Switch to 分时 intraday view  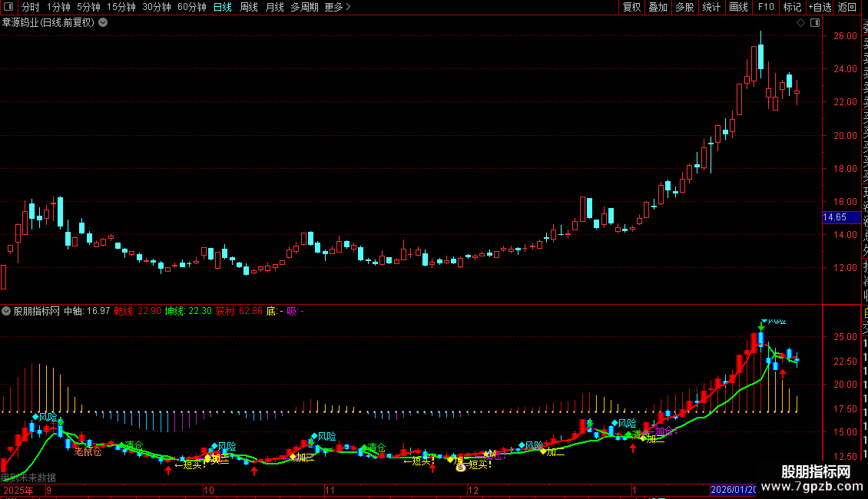click(31, 7)
